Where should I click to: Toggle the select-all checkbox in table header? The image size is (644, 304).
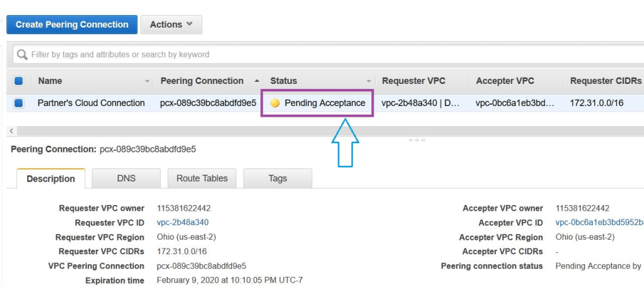point(18,81)
